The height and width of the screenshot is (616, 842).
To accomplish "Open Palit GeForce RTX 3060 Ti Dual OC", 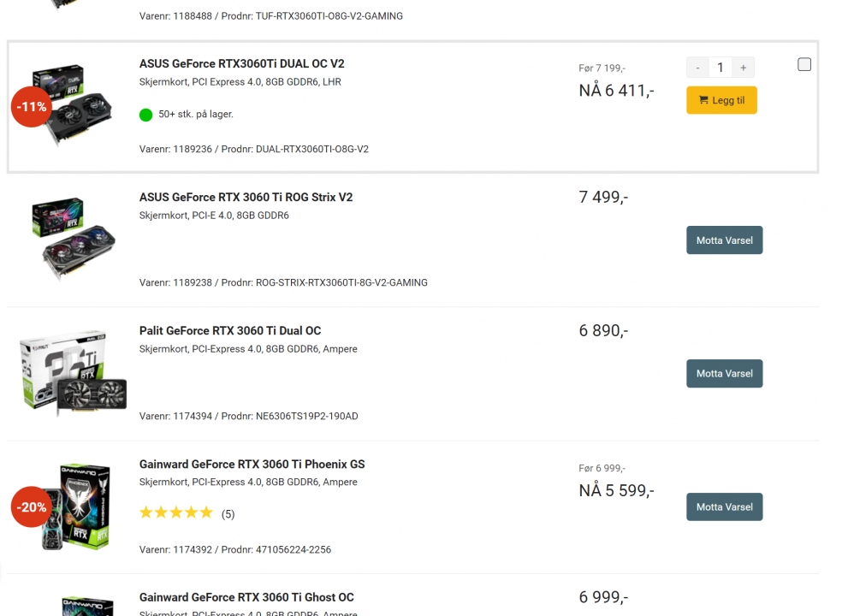I will pyautogui.click(x=230, y=331).
